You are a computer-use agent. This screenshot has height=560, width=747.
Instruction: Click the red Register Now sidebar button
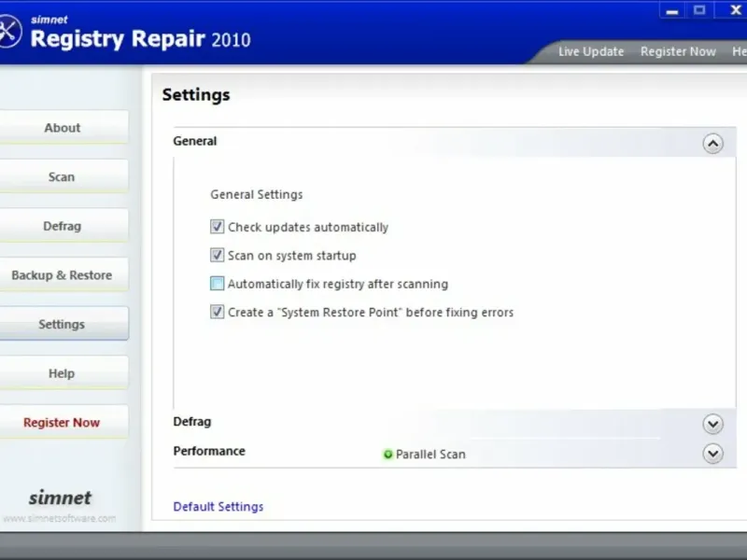pos(63,422)
